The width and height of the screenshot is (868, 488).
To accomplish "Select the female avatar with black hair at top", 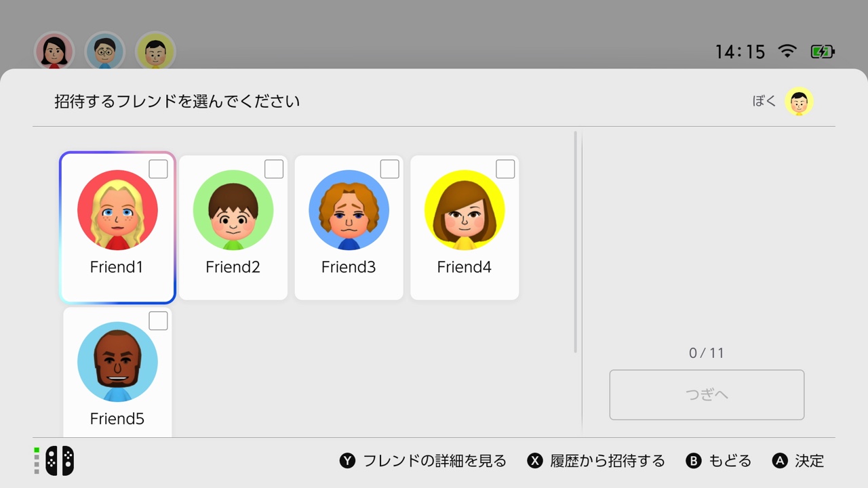I will coord(54,52).
